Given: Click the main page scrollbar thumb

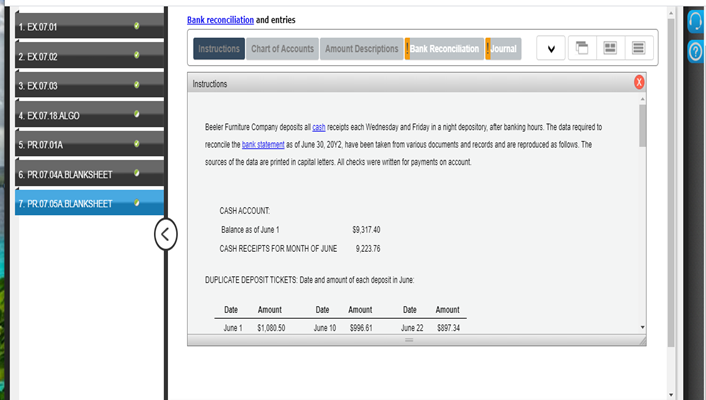Looking at the screenshot, I should (671, 182).
